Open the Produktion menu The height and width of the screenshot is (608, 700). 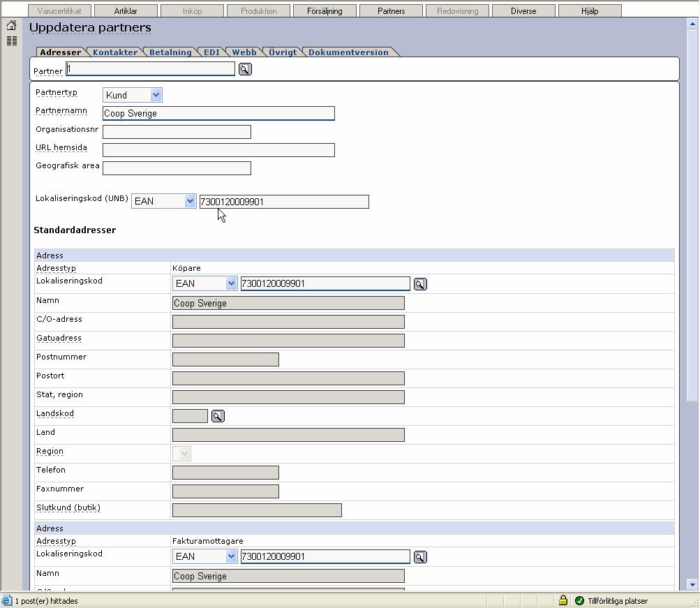(x=258, y=10)
